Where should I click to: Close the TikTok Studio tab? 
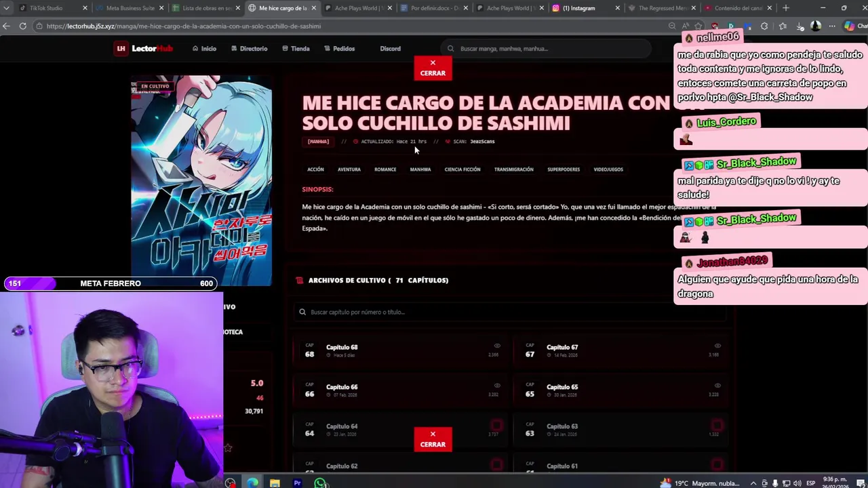click(x=85, y=8)
